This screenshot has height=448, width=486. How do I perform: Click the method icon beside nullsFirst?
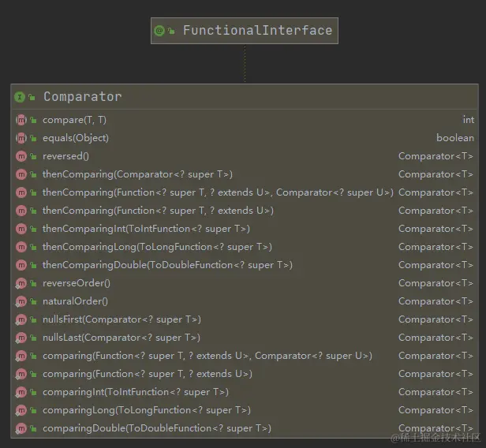point(21,319)
